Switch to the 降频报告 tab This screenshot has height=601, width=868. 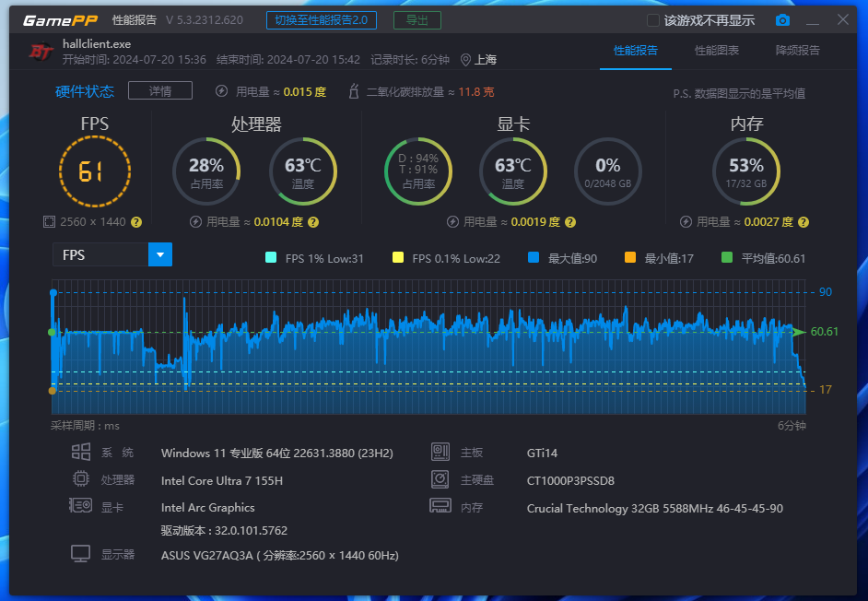coord(797,51)
